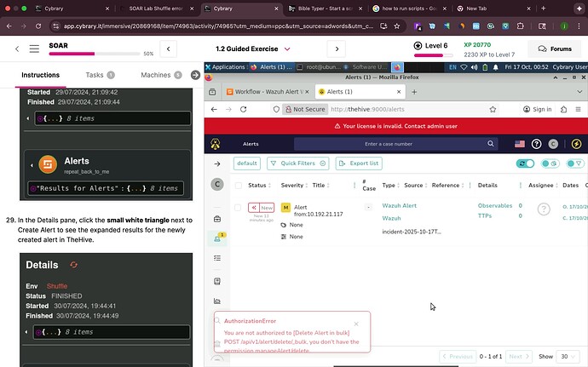Switch to the Machines tab
This screenshot has width=588, height=367.
[161, 75]
